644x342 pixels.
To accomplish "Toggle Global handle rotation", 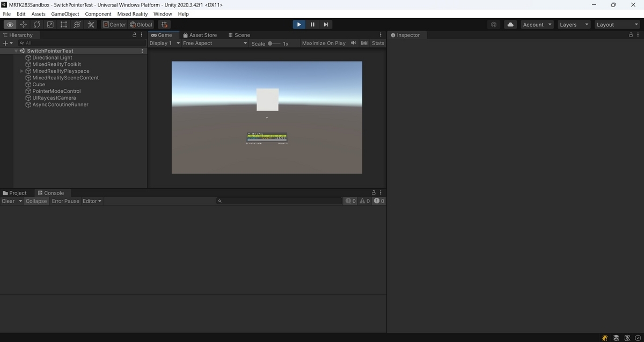I will (x=141, y=25).
